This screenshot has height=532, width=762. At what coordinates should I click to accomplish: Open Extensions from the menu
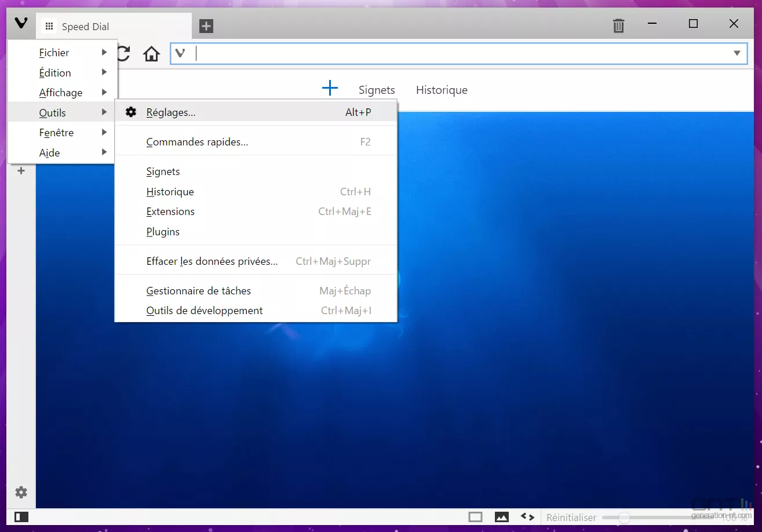tap(256, 212)
